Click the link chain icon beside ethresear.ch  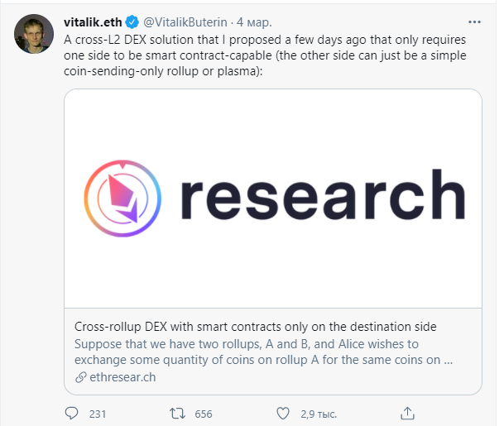[x=80, y=378]
